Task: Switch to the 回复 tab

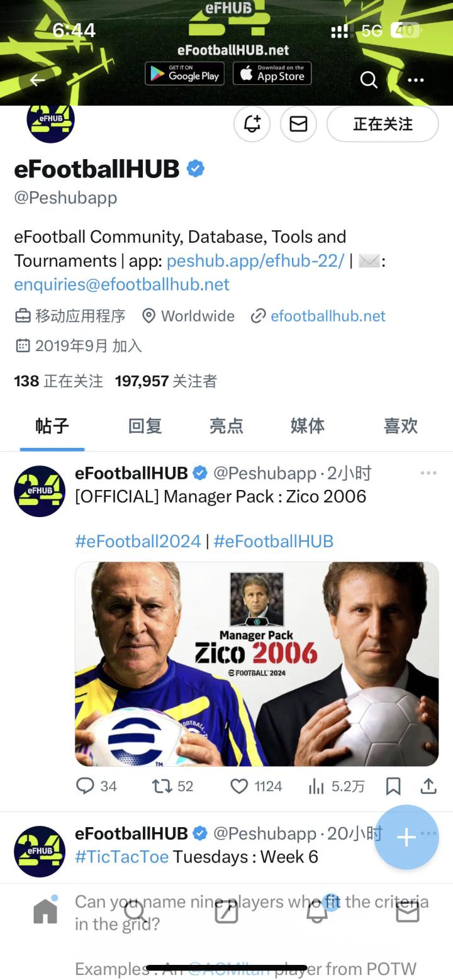Action: coord(145,426)
